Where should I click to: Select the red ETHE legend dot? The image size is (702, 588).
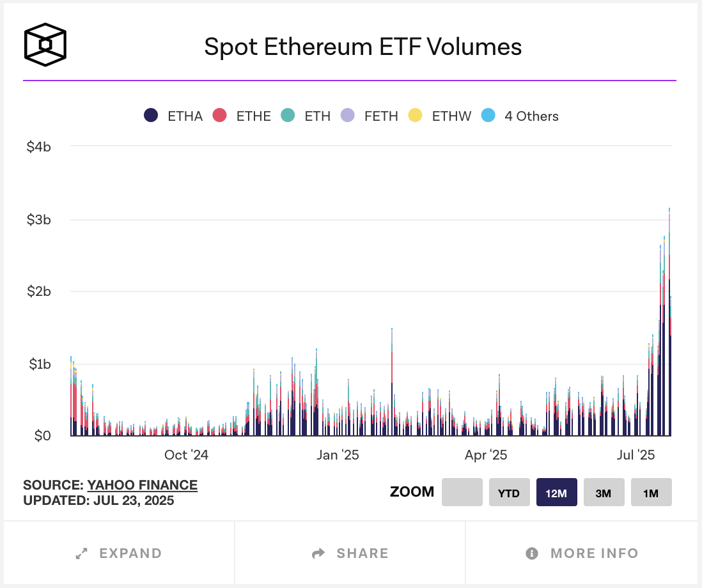click(x=221, y=116)
